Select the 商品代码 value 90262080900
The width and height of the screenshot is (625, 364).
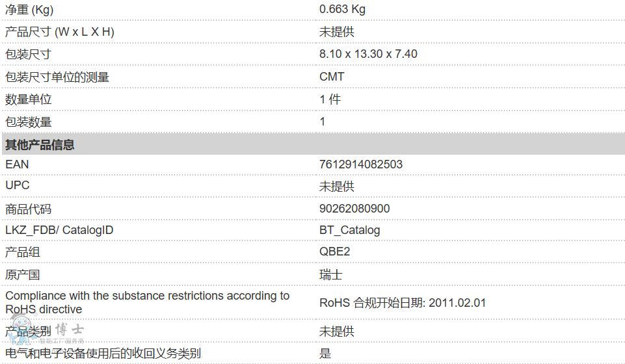[354, 209]
